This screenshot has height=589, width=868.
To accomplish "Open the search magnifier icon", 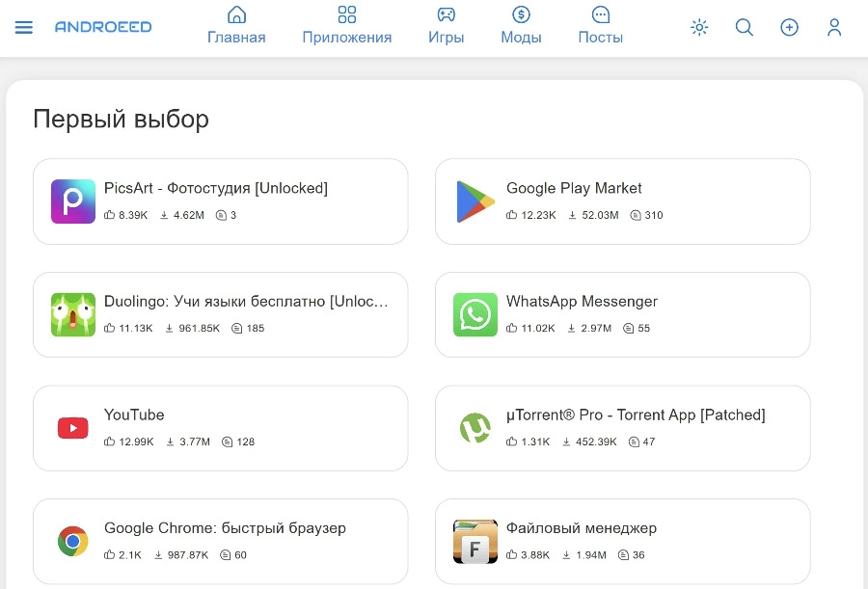I will coord(745,28).
